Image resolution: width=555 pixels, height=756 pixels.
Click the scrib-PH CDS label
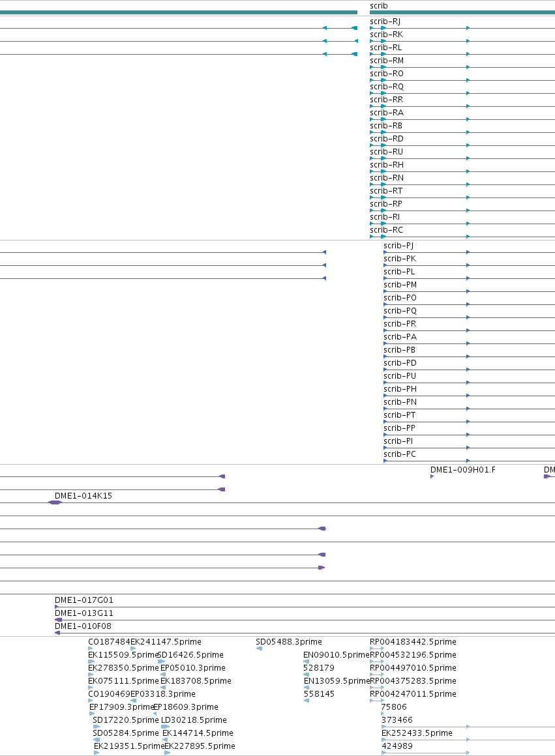click(400, 388)
